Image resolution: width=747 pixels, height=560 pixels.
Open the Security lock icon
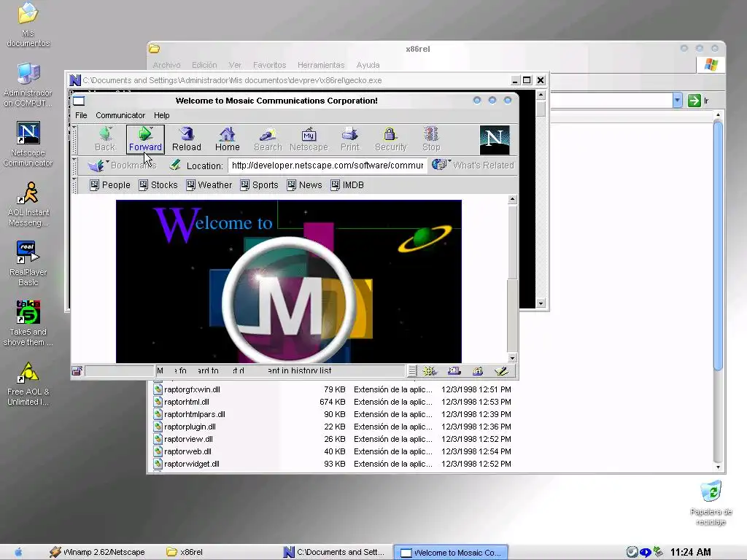tap(391, 139)
